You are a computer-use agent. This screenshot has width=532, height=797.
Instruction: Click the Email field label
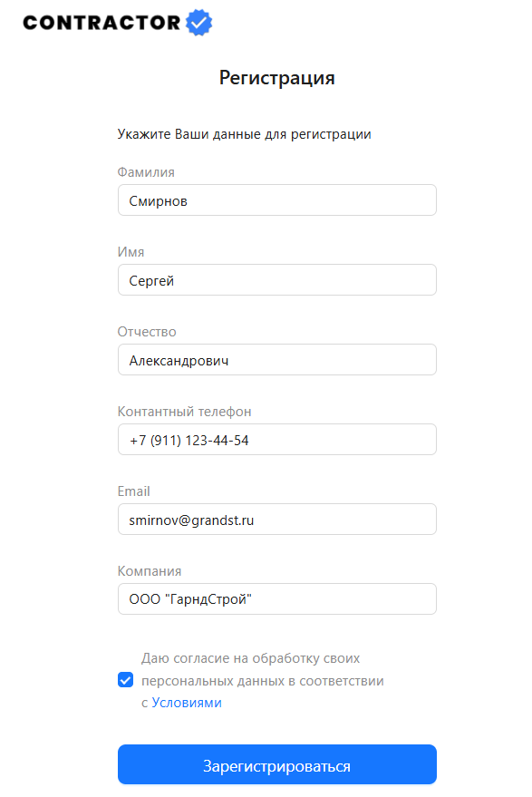click(x=133, y=491)
